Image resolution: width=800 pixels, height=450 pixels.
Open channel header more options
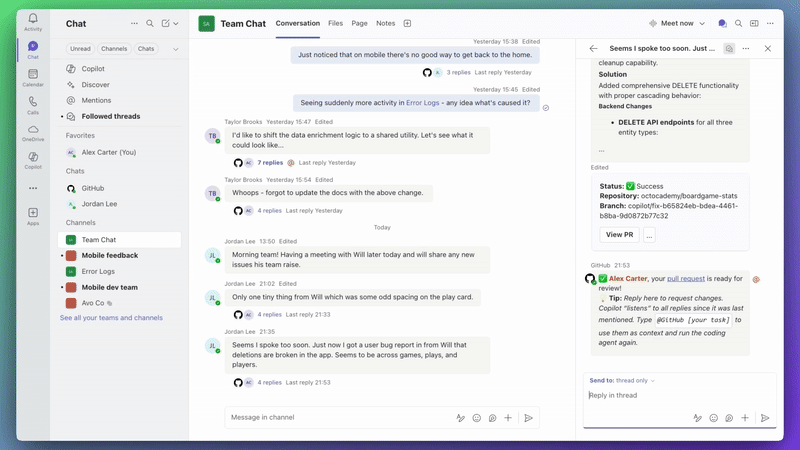[770, 23]
